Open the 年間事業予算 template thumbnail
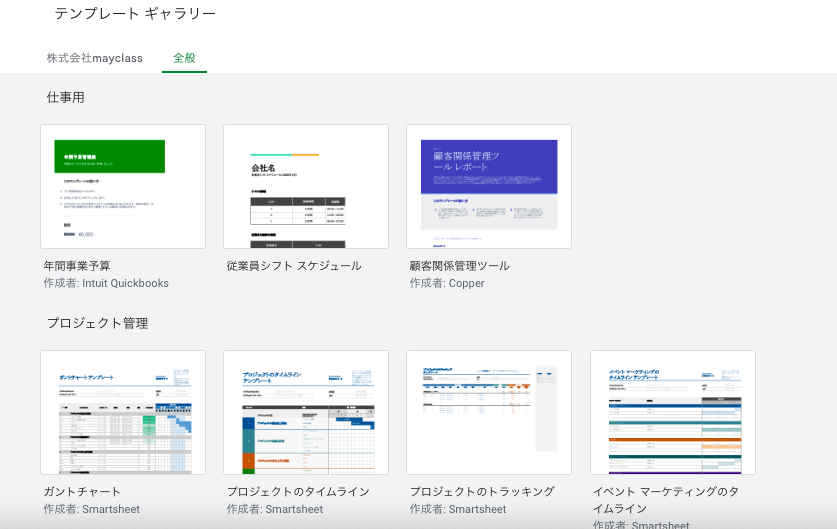 pos(123,186)
